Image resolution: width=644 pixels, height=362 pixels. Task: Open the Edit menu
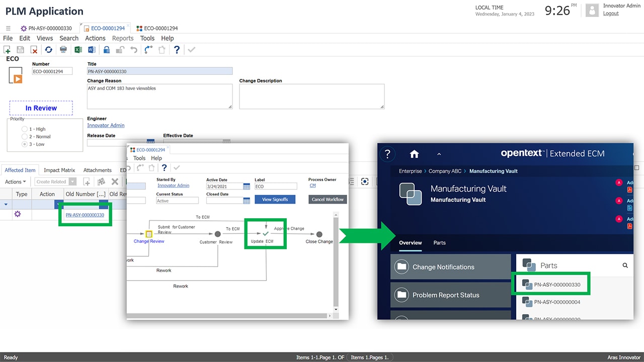pyautogui.click(x=25, y=38)
